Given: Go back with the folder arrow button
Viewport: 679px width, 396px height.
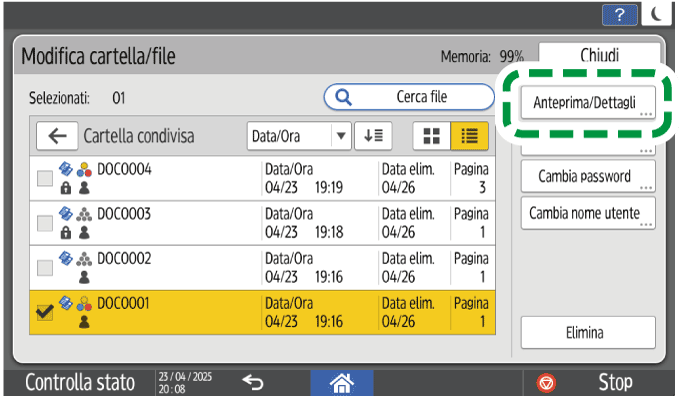Looking at the screenshot, I should tap(57, 136).
